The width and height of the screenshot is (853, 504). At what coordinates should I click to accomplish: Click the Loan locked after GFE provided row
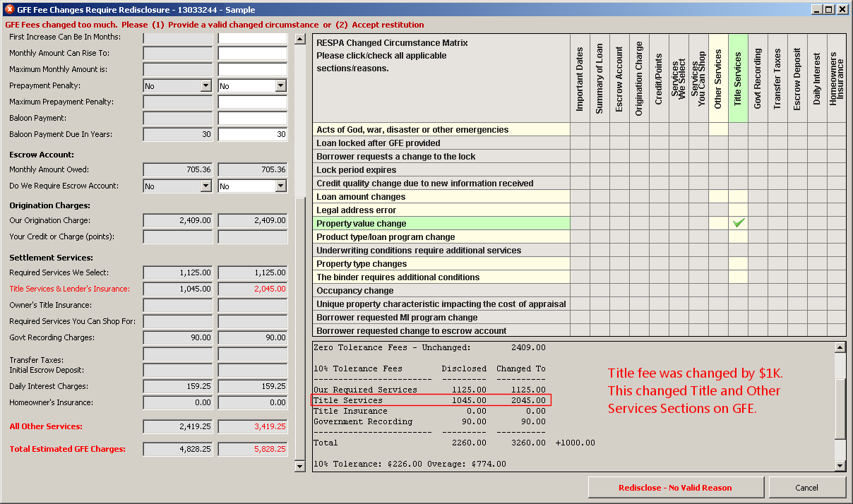[x=441, y=143]
